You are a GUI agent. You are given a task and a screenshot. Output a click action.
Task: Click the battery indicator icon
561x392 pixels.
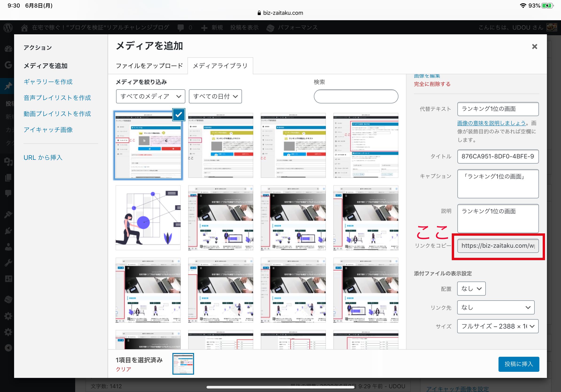[x=548, y=6]
